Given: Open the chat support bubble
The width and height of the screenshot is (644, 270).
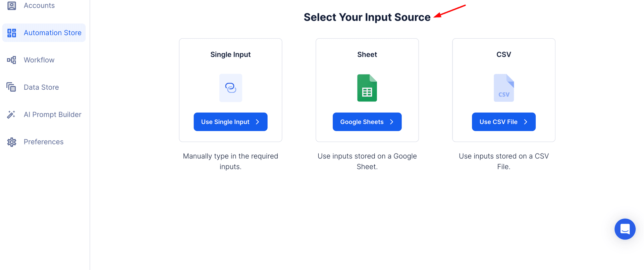Looking at the screenshot, I should coord(625,229).
